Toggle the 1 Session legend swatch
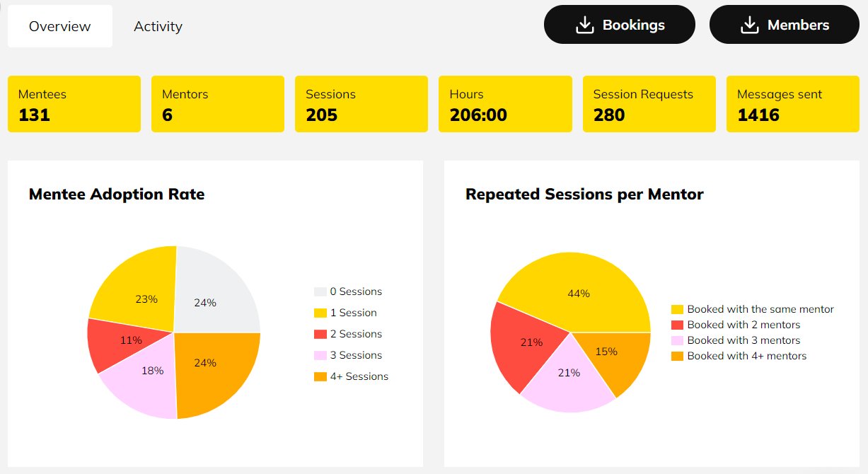 point(320,313)
